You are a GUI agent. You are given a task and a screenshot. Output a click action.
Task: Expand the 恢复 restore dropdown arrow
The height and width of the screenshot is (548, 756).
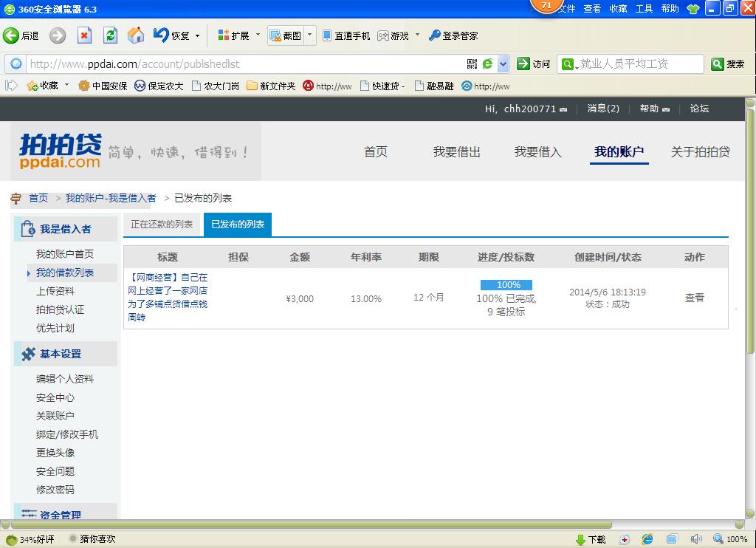coord(197,35)
